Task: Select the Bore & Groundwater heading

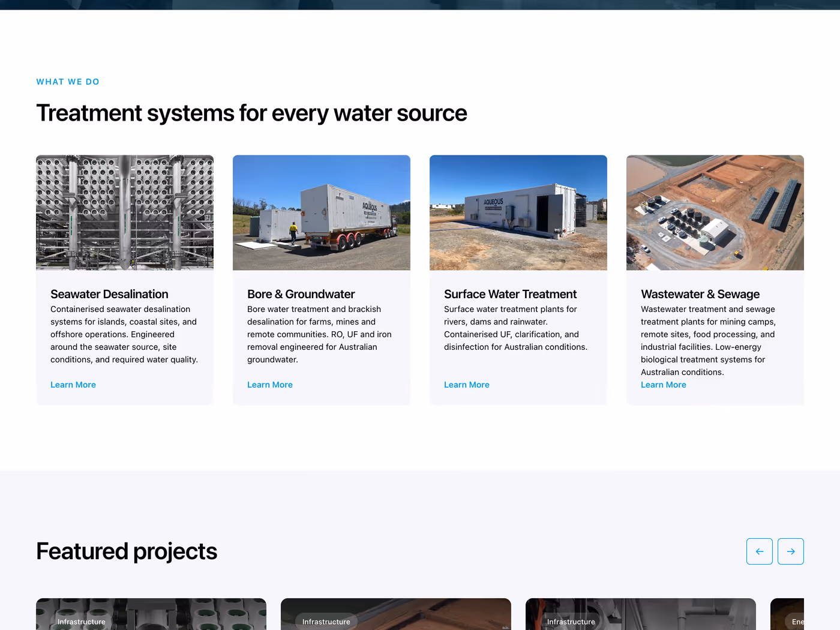Action: pos(301,294)
